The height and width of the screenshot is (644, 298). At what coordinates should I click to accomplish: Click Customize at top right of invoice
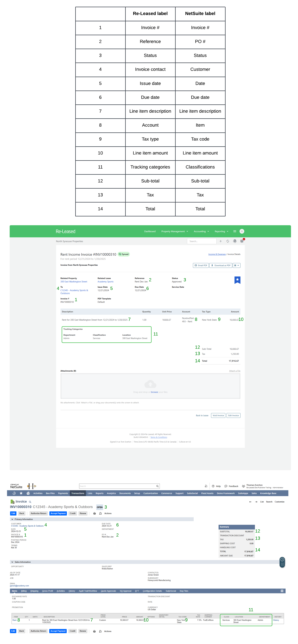[x=279, y=502]
